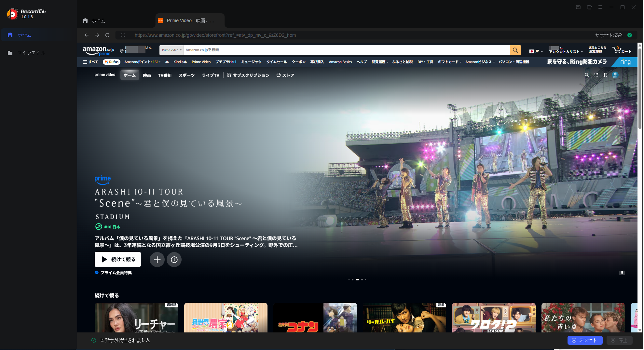Click 続けて観る play button
This screenshot has height=350, width=644.
coord(118,259)
